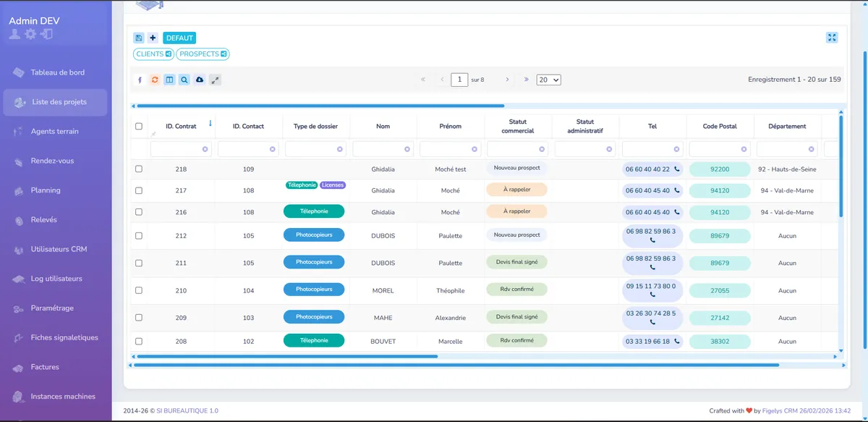Viewport: 868px width, 422px height.
Task: Select row checkbox for contract 208
Action: [139, 342]
